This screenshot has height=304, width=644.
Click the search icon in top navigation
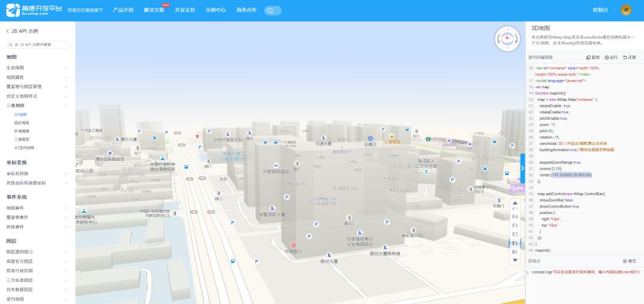[x=272, y=10]
